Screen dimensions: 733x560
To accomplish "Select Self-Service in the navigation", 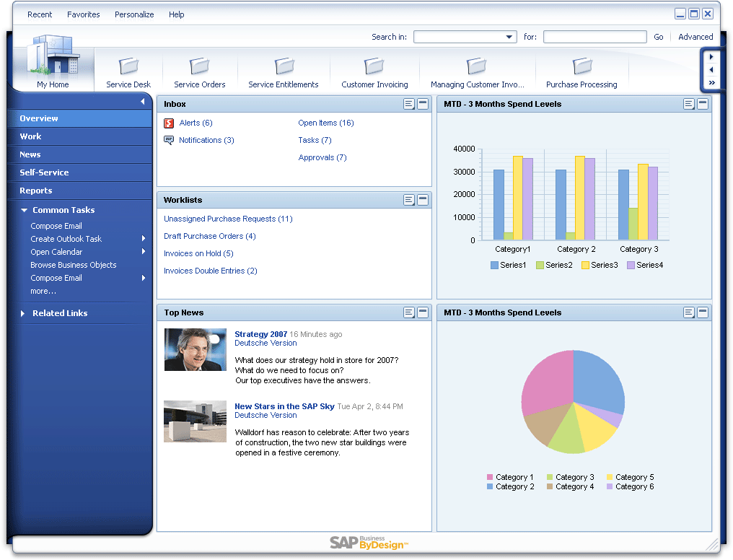I will pos(79,172).
